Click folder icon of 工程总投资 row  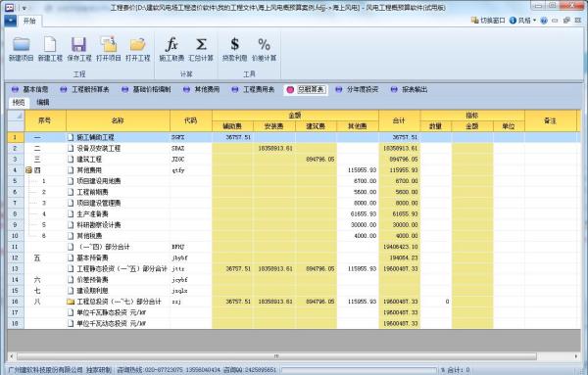coord(71,302)
